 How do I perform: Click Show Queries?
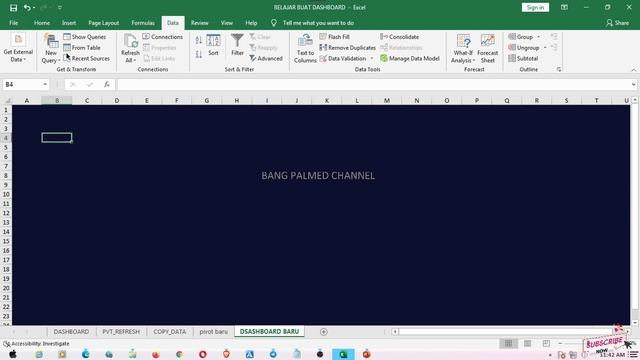(x=85, y=37)
